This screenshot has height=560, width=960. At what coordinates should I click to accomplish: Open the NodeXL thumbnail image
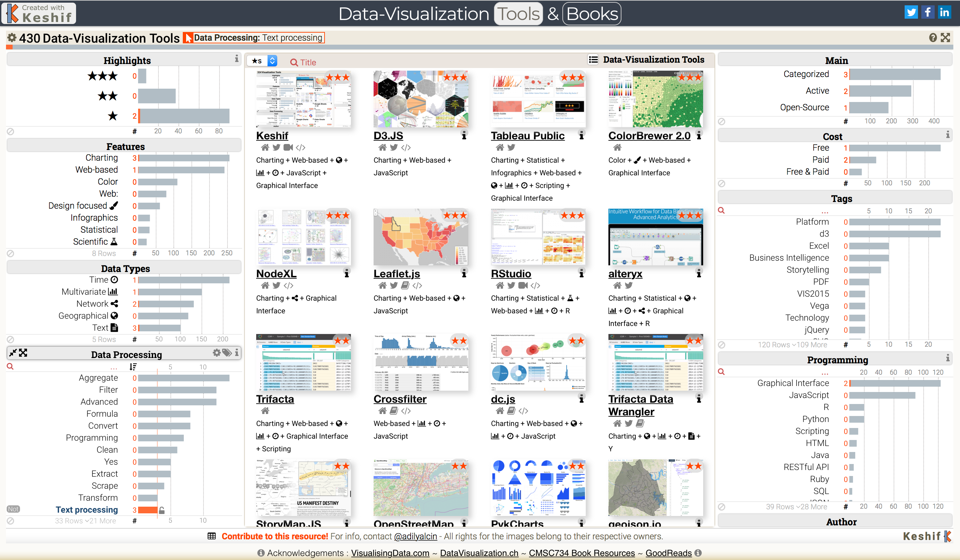(x=303, y=237)
